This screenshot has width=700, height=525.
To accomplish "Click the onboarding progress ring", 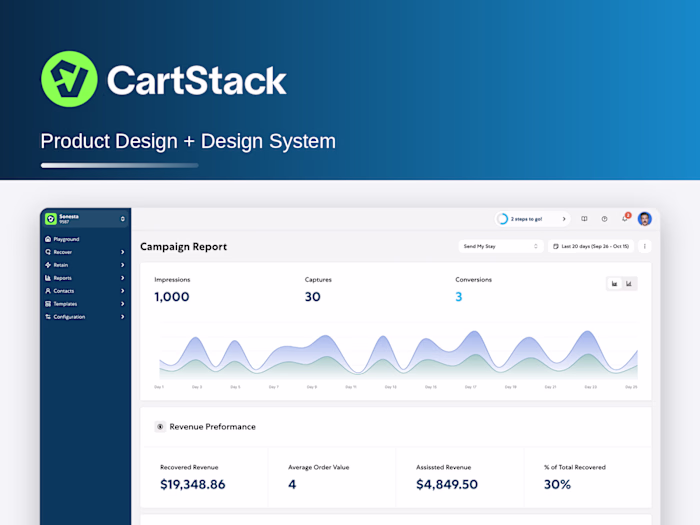I will 503,219.
